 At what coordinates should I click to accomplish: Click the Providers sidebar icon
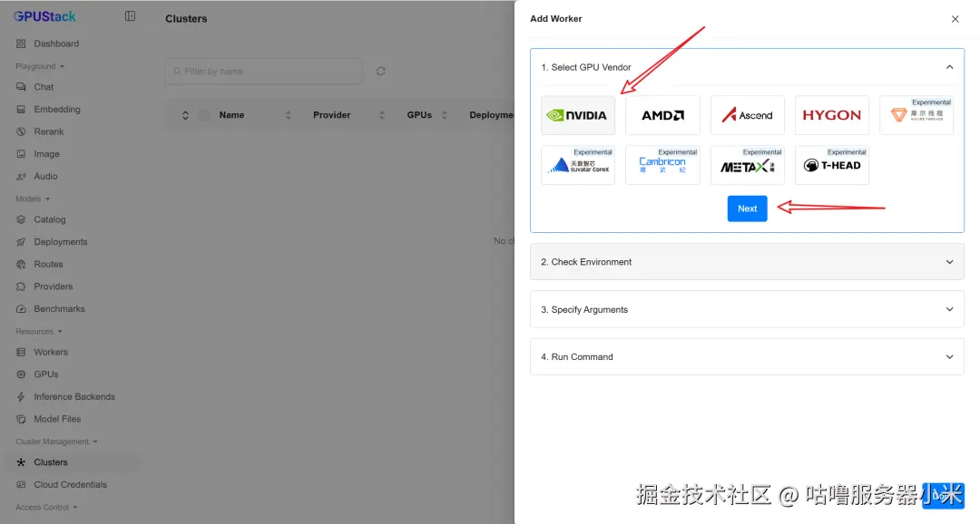click(21, 286)
